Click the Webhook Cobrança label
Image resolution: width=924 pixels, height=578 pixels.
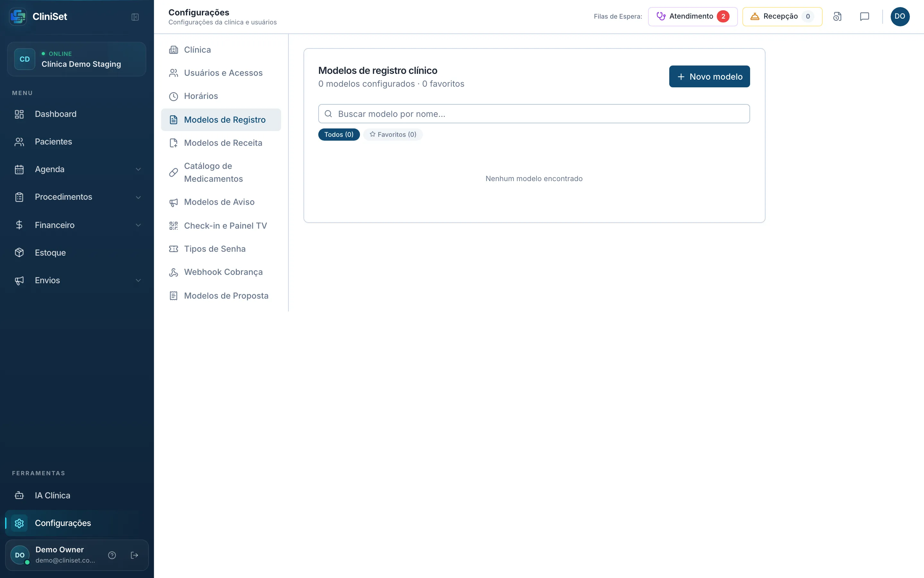(x=223, y=272)
